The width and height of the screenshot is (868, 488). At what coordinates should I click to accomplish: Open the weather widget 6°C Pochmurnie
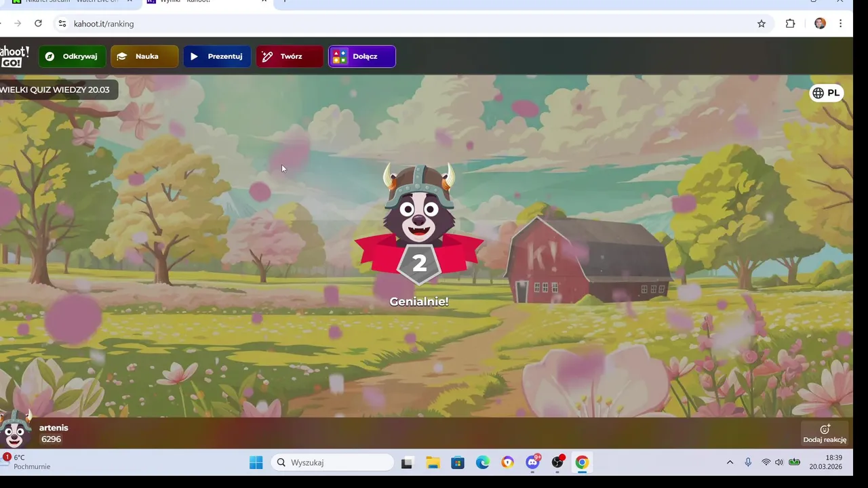click(28, 462)
